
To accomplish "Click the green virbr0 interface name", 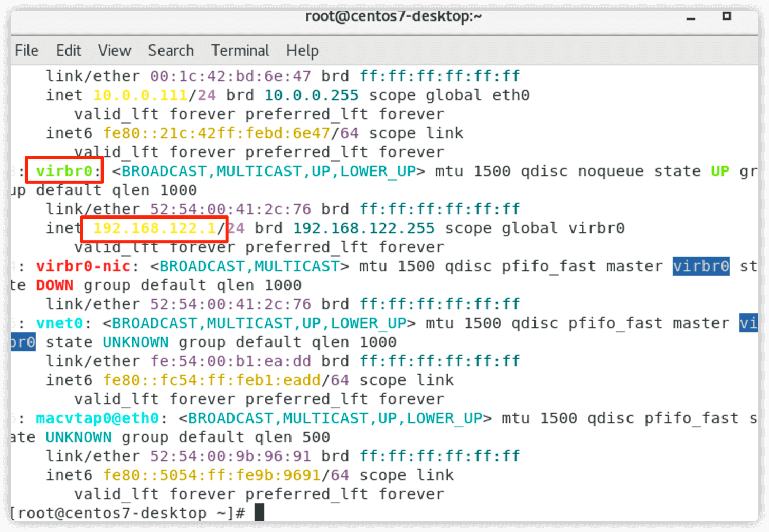I will tap(64, 171).
